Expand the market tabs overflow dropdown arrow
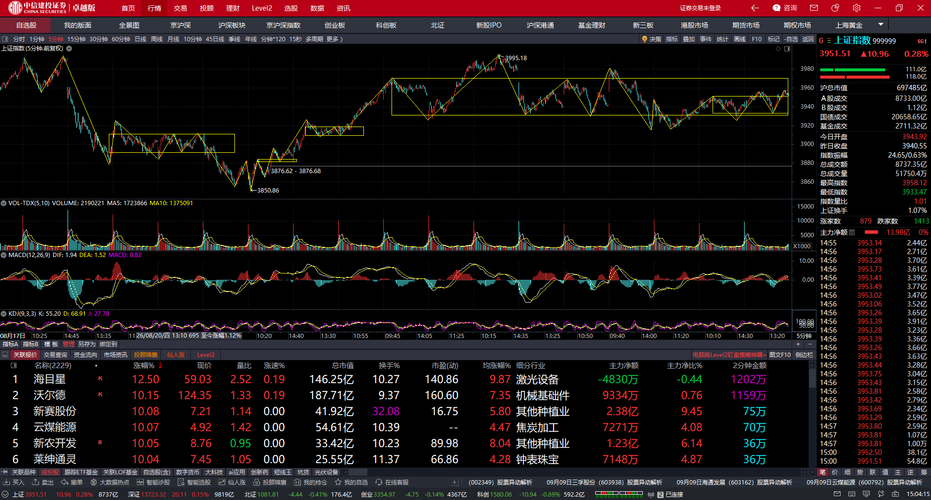This screenshot has height=500, width=931. click(x=881, y=24)
